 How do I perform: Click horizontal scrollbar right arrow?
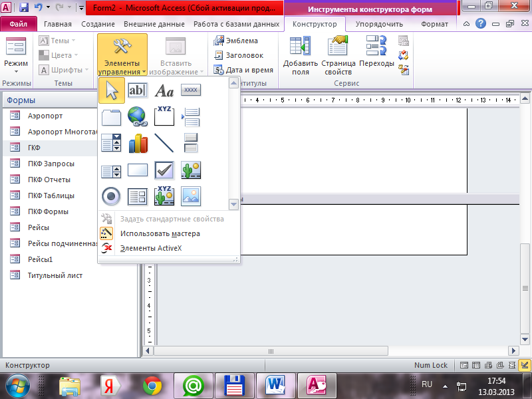pyautogui.click(x=513, y=350)
